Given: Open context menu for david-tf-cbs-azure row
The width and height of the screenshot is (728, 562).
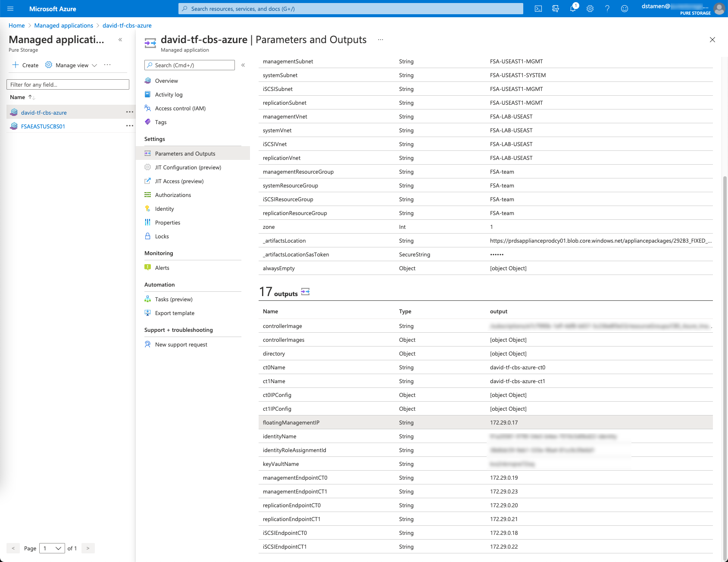Looking at the screenshot, I should tap(129, 112).
